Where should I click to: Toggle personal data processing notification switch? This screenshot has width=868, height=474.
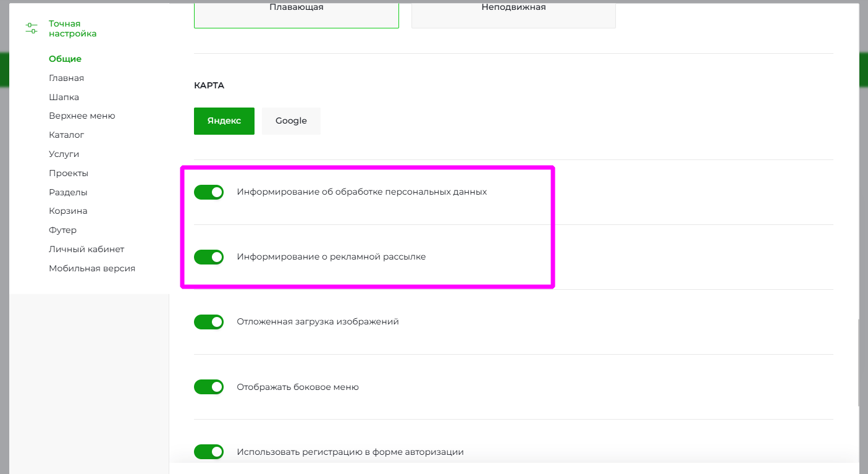coord(209,192)
